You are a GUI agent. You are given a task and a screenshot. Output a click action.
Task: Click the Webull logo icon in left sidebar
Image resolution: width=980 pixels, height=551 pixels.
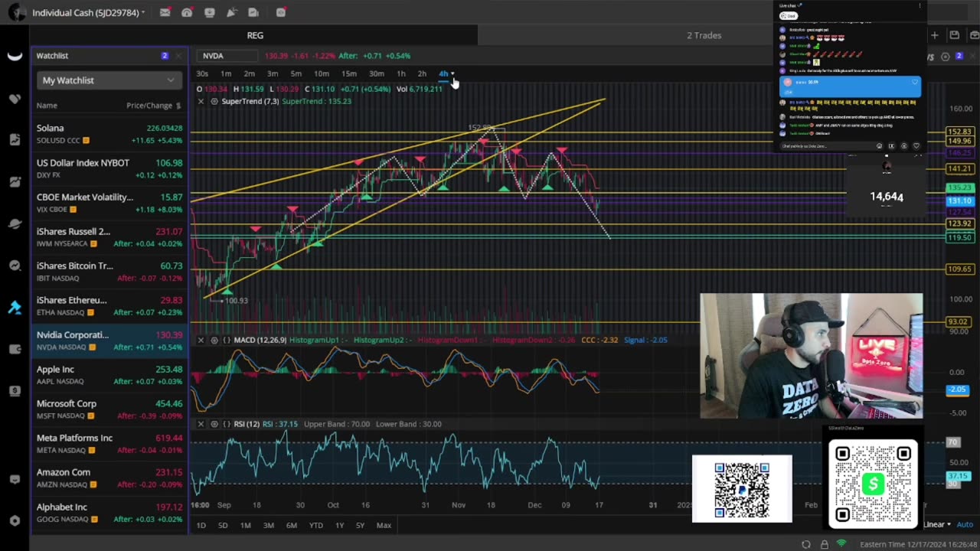pos(15,56)
